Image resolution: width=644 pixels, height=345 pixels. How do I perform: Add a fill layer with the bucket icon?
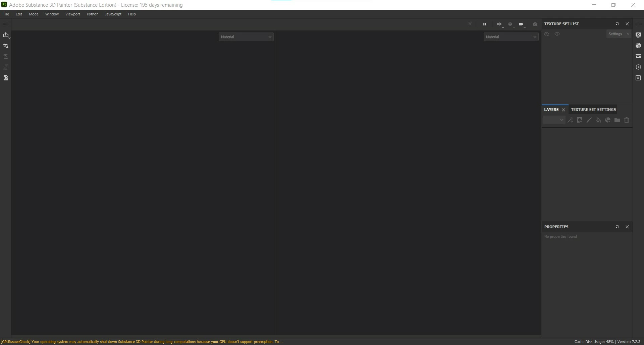[x=598, y=120]
